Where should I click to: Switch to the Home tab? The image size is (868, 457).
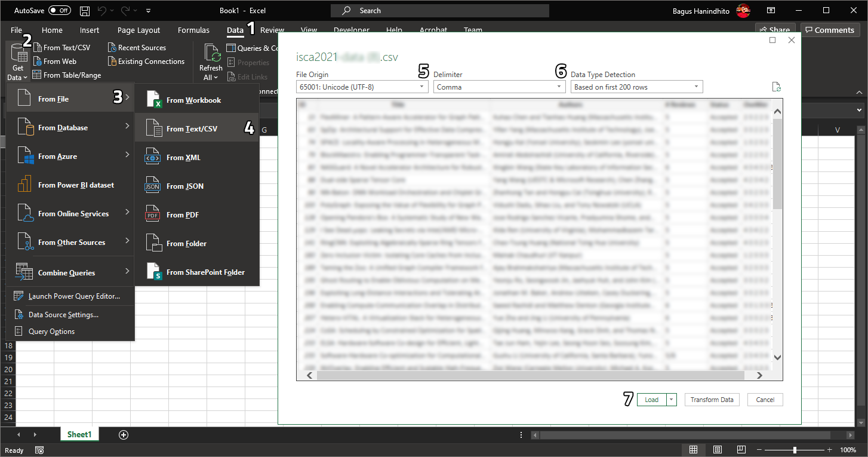click(52, 30)
